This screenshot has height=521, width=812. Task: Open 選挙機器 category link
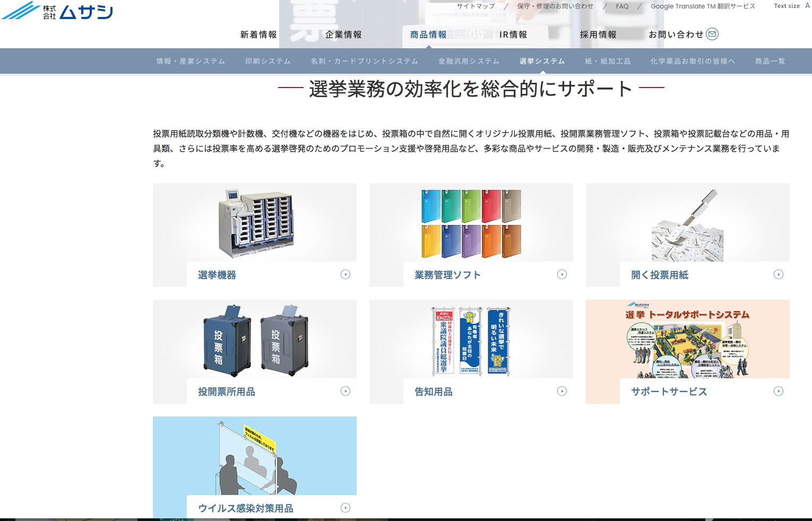(217, 275)
